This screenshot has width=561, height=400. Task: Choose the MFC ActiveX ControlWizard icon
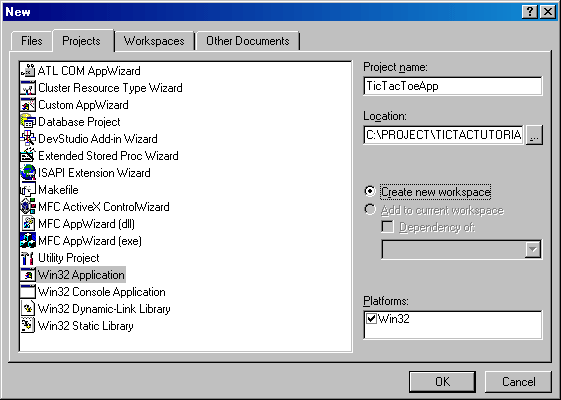28,207
